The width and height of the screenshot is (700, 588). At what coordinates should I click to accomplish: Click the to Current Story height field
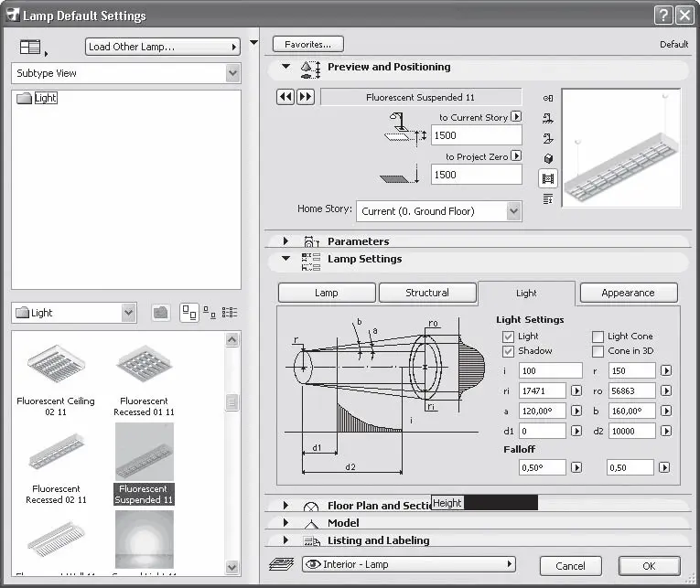coord(477,135)
